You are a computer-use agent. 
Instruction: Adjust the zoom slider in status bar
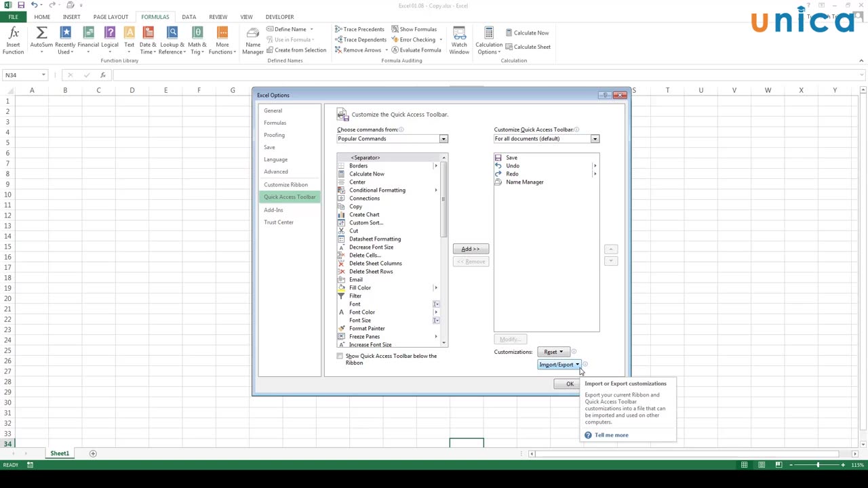click(x=818, y=465)
